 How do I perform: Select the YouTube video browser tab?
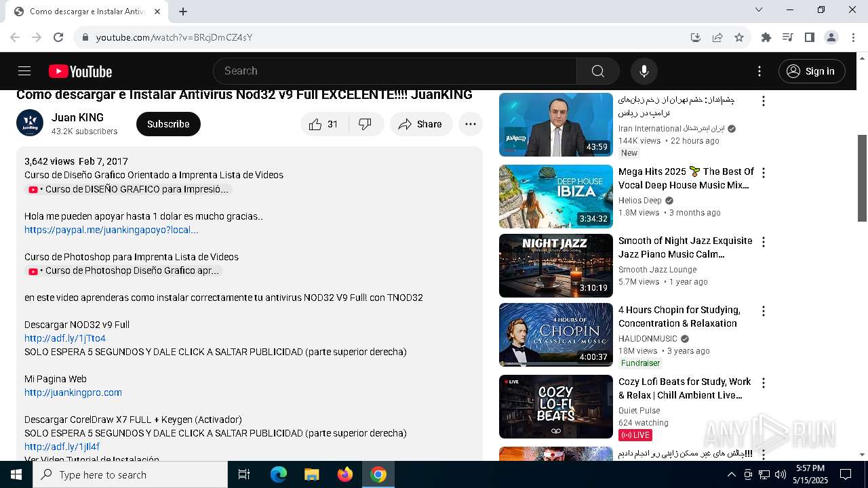[87, 12]
